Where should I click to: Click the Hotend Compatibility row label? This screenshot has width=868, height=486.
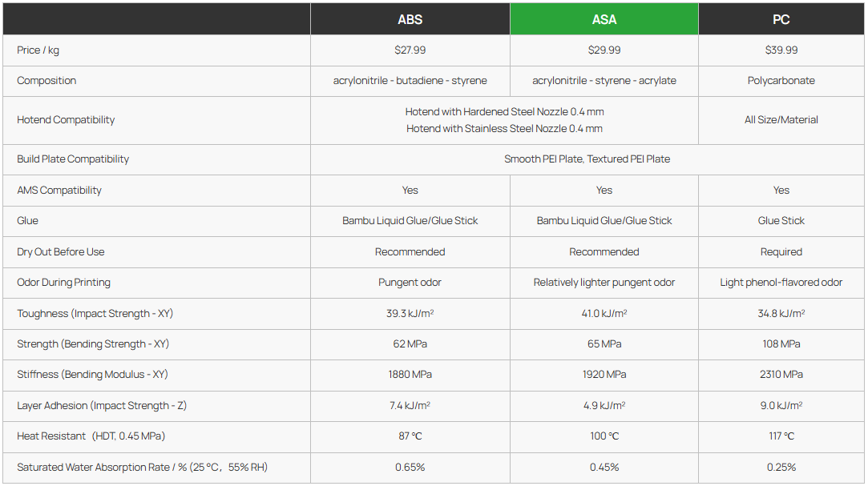[66, 120]
